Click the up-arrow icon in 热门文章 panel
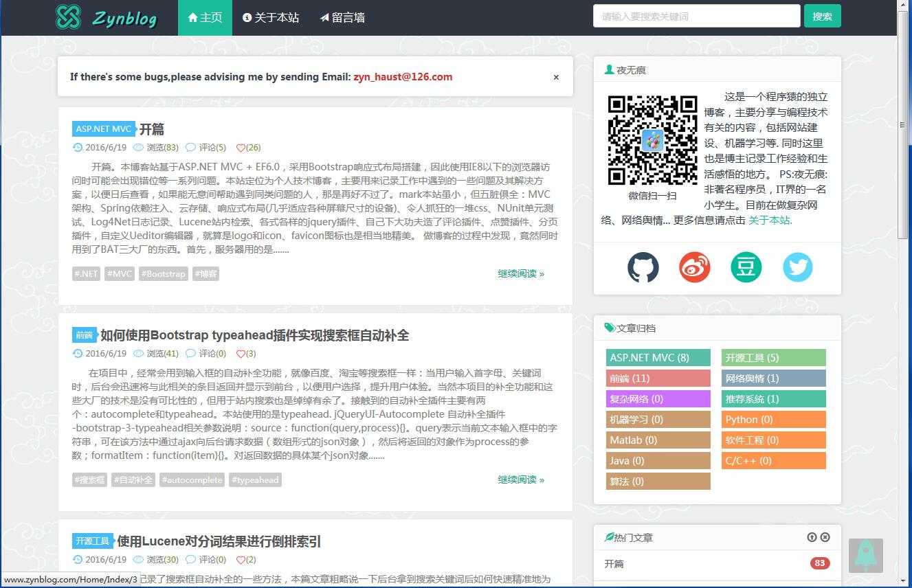 [812, 537]
